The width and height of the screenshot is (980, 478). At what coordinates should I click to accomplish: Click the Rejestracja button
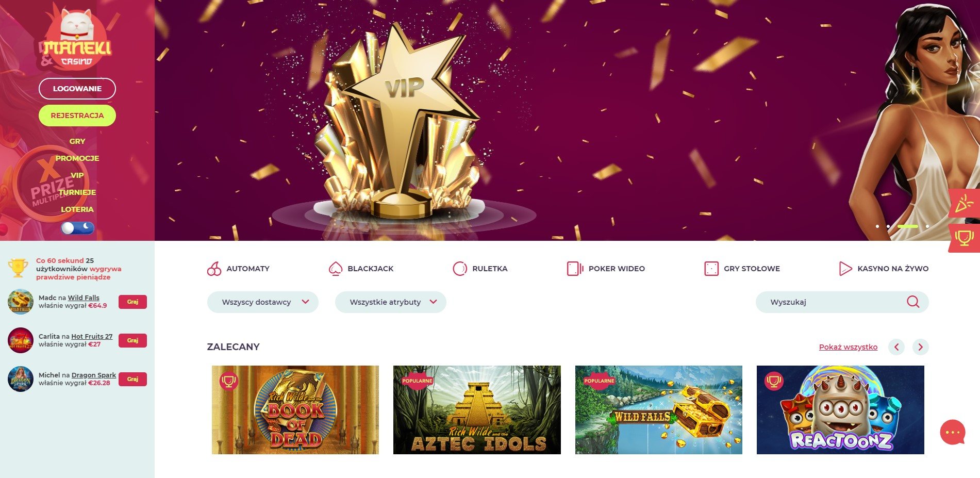77,116
